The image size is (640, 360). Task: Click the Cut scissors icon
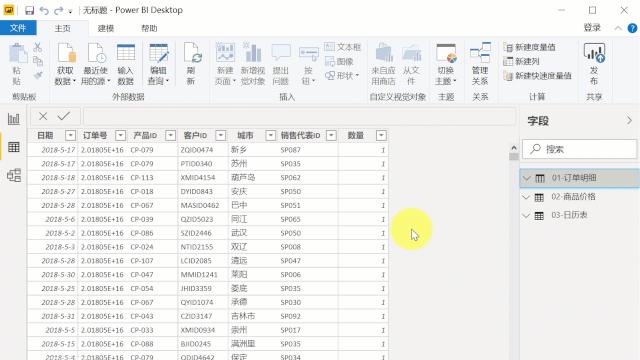(x=38, y=47)
